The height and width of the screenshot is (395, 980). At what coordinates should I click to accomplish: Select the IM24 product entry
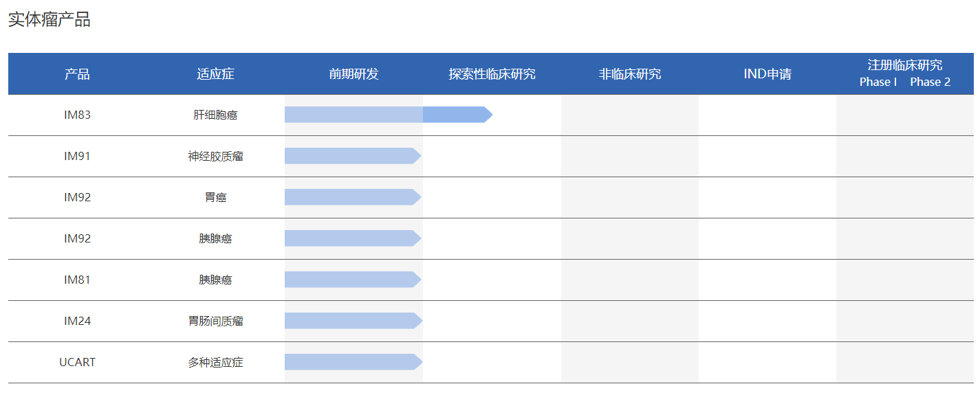click(x=77, y=321)
